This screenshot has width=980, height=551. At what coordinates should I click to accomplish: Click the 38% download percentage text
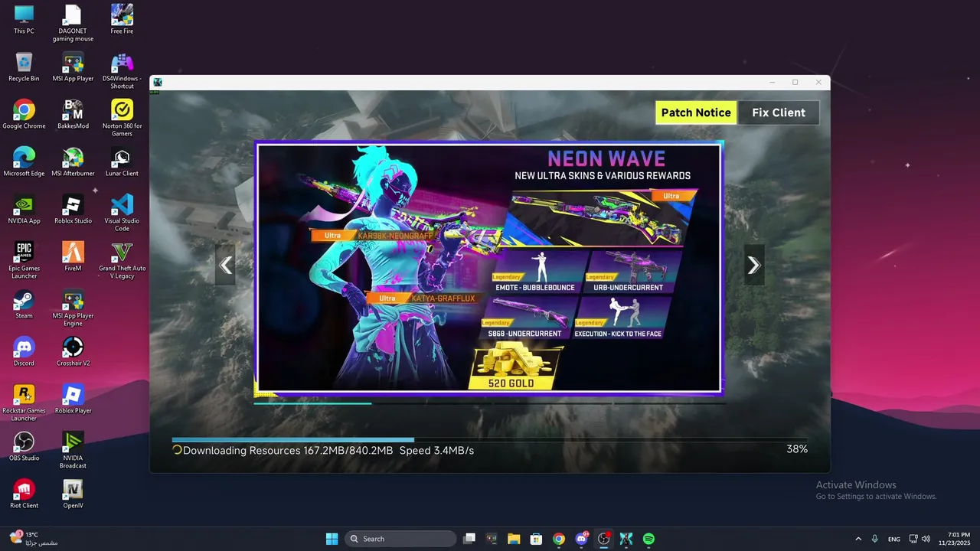[x=797, y=449]
